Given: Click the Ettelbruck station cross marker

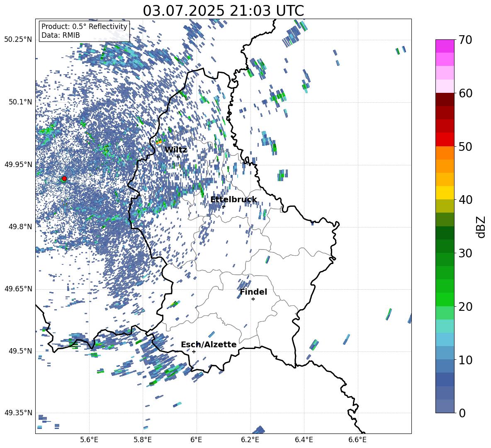Looking at the screenshot, I should click(224, 206).
